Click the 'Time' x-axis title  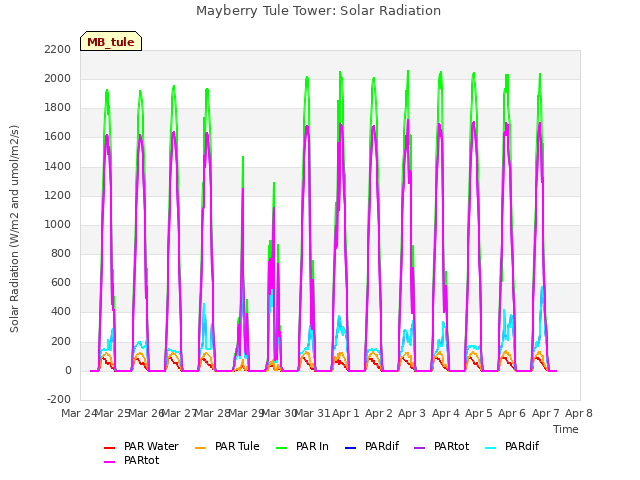(x=566, y=429)
